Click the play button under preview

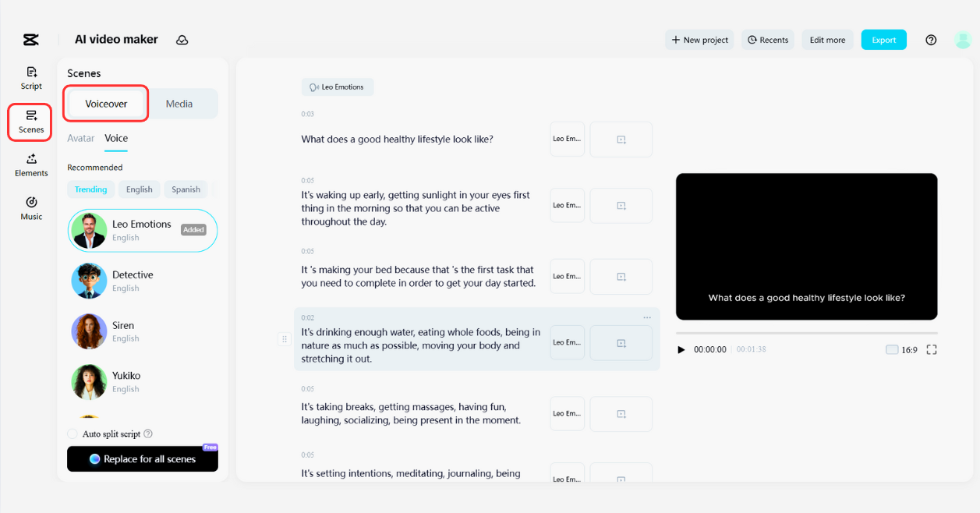tap(681, 350)
